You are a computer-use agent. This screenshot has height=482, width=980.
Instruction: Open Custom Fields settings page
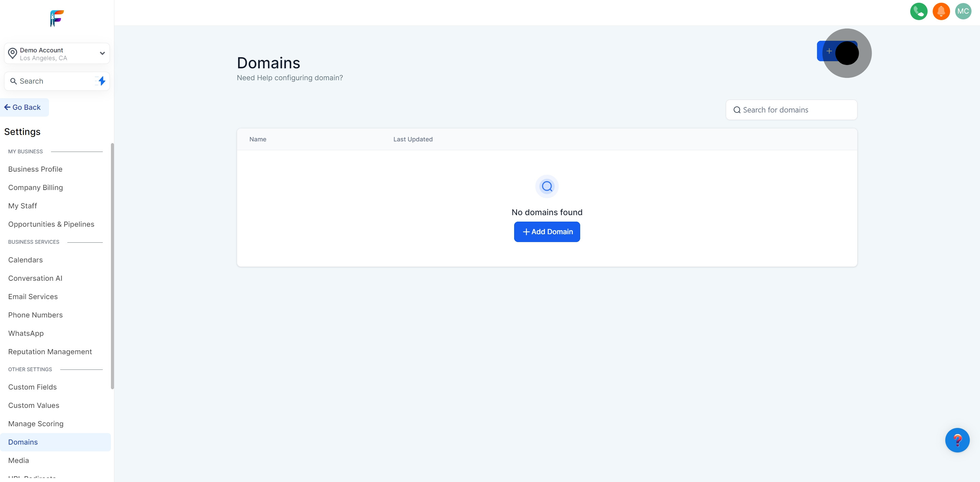(x=32, y=387)
